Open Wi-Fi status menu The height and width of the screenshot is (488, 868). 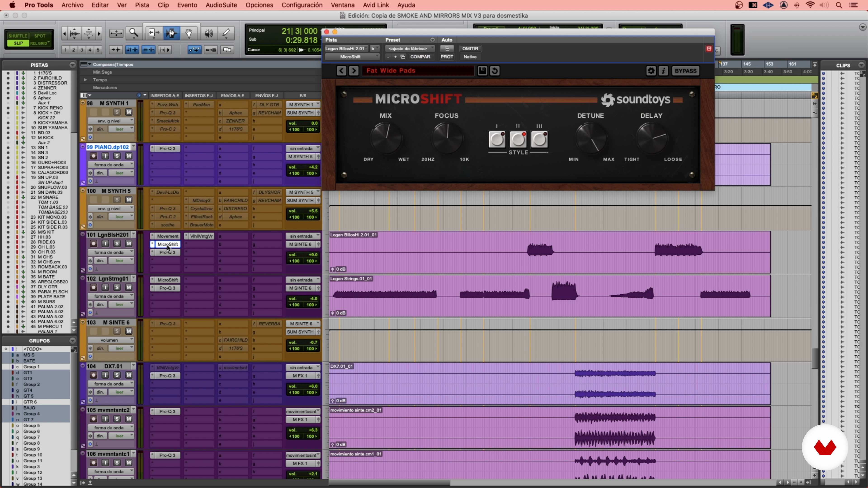tap(810, 5)
